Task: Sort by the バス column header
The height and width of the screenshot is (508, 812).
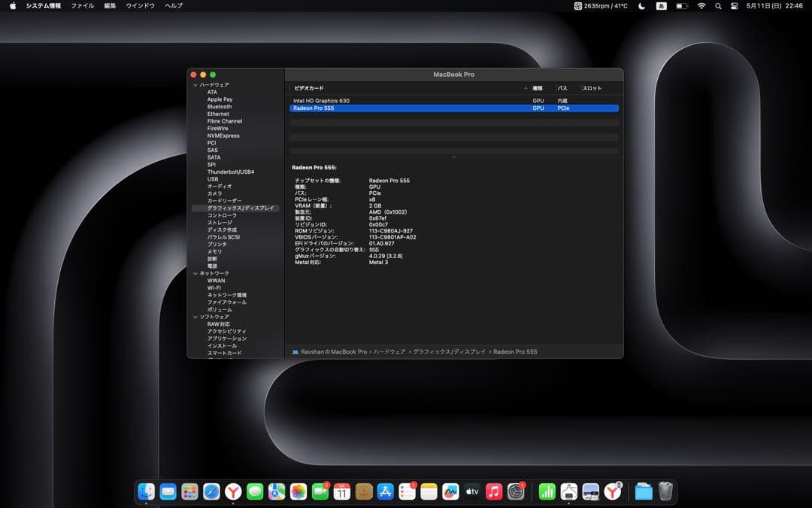Action: click(562, 89)
